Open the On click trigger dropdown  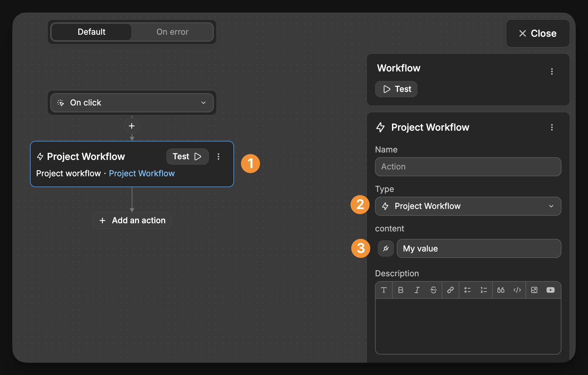tap(132, 102)
